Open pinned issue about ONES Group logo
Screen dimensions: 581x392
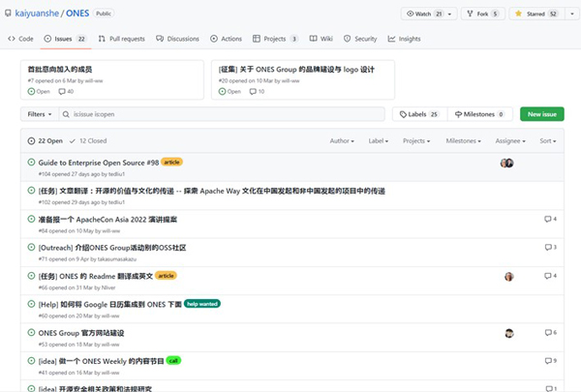click(297, 70)
